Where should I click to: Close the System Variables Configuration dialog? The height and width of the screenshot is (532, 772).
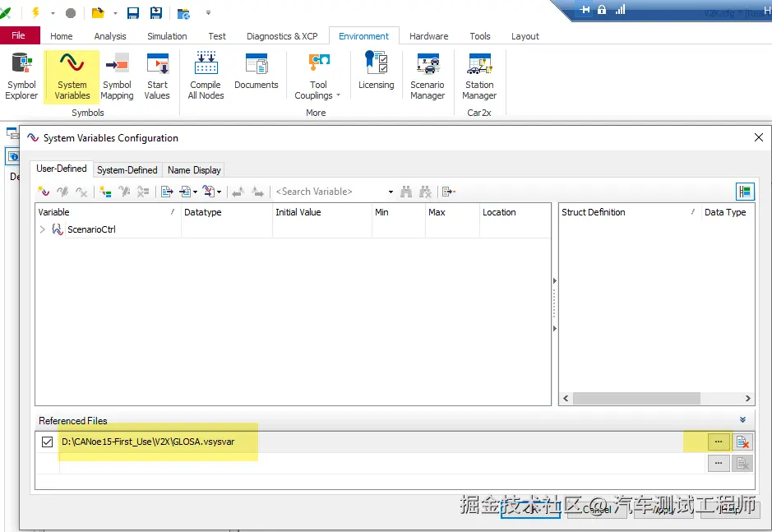(x=759, y=137)
